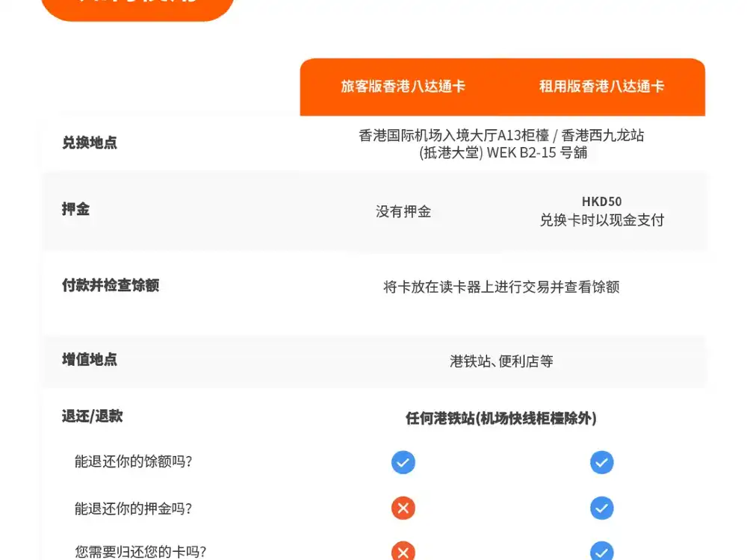
Task: Click the 押金 row label
Action: pyautogui.click(x=75, y=209)
